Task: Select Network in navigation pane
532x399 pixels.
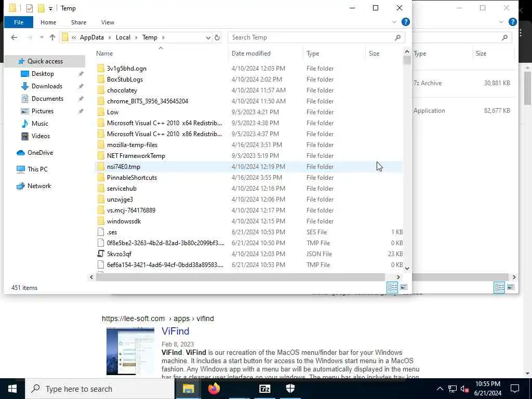Action: click(x=39, y=186)
